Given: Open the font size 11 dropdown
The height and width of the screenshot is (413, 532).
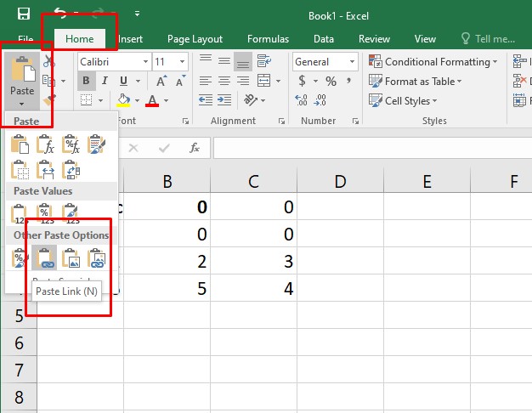Looking at the screenshot, I should (182, 62).
